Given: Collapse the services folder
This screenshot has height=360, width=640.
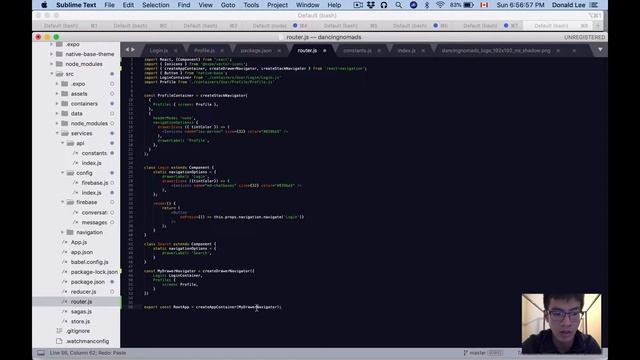Looking at the screenshot, I should tap(57, 133).
